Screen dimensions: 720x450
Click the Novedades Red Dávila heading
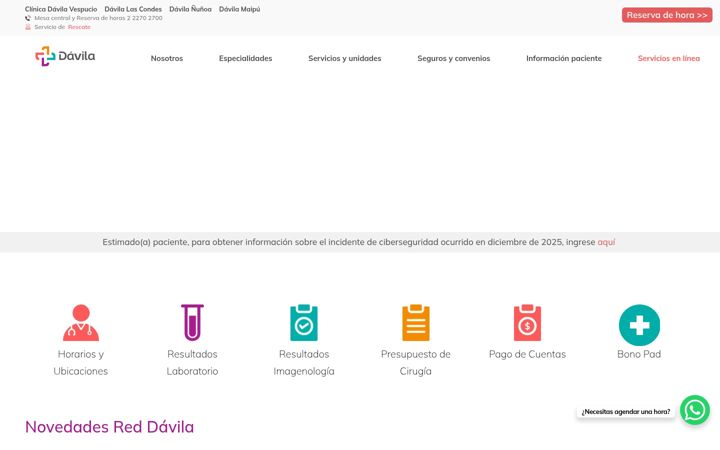[109, 427]
